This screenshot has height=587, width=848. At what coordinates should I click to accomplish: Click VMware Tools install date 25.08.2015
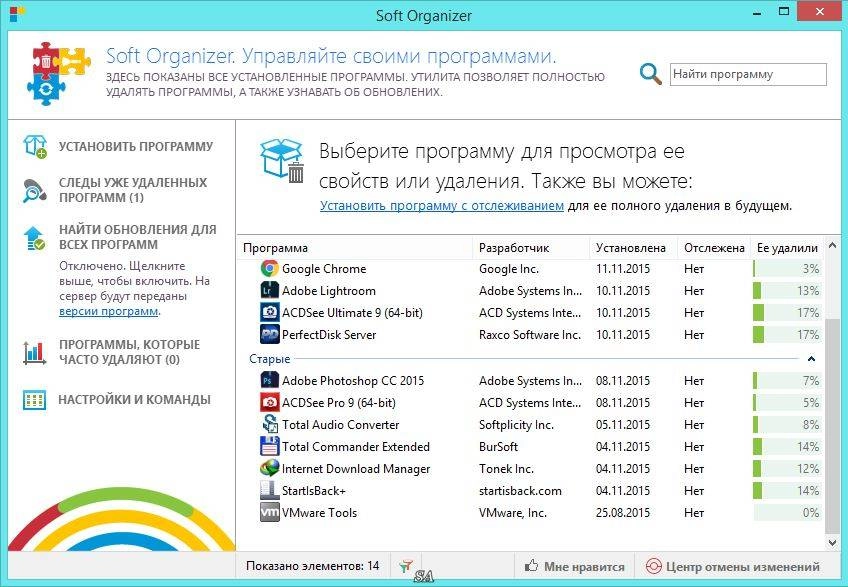(x=622, y=513)
